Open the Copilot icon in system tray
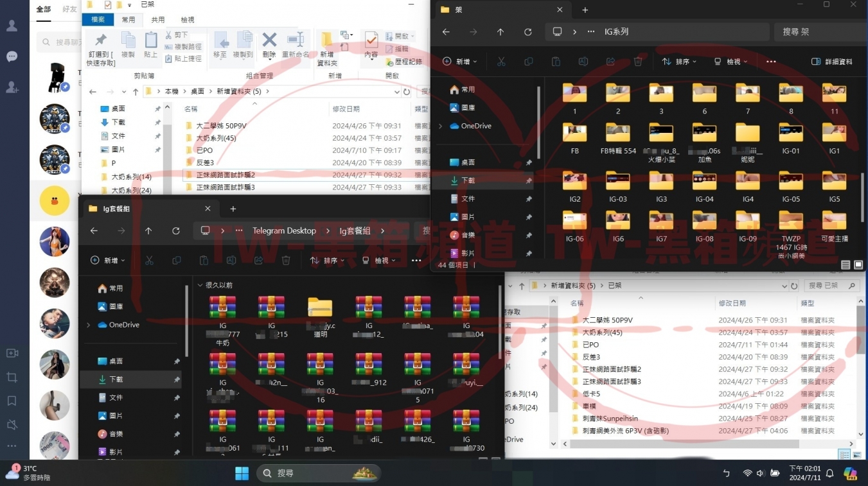The height and width of the screenshot is (486, 868). [851, 474]
